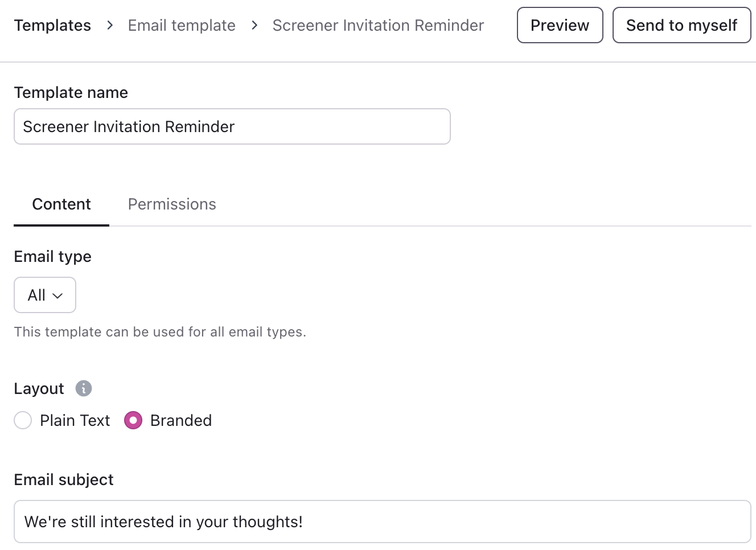Open the Email type "All" dropdown

tap(44, 295)
